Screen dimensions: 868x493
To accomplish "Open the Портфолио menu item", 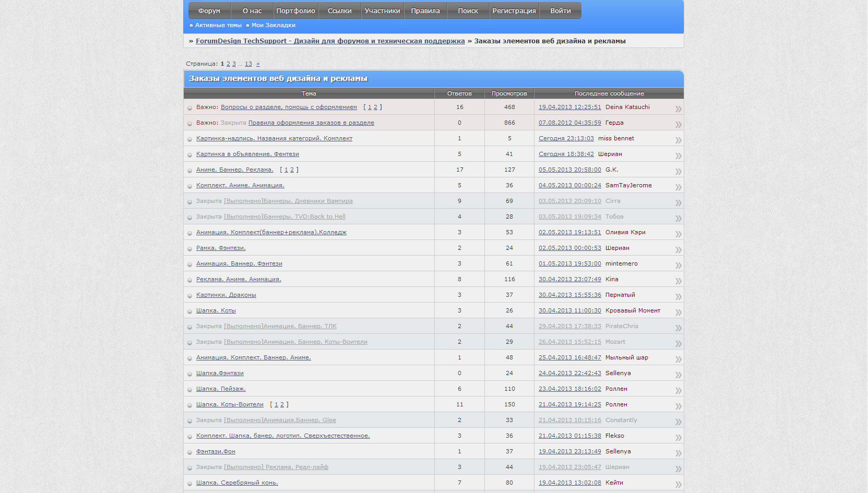I will (295, 11).
